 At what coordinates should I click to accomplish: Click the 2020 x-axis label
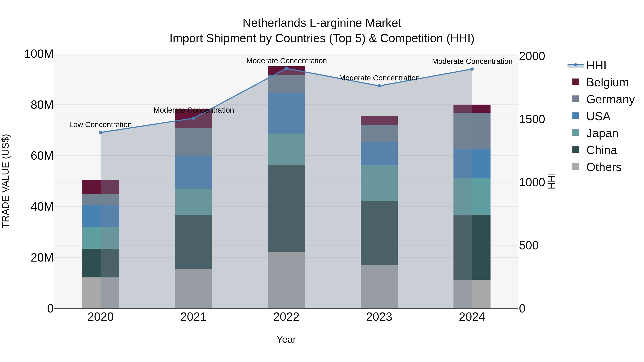pyautogui.click(x=101, y=317)
